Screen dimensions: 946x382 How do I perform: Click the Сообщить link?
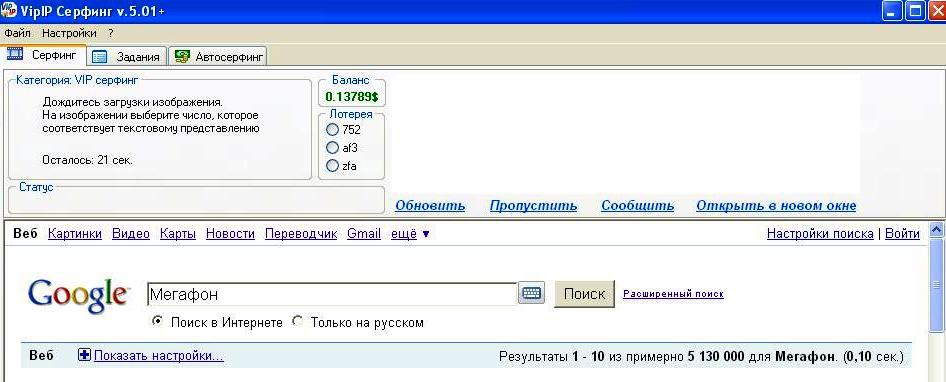(638, 206)
